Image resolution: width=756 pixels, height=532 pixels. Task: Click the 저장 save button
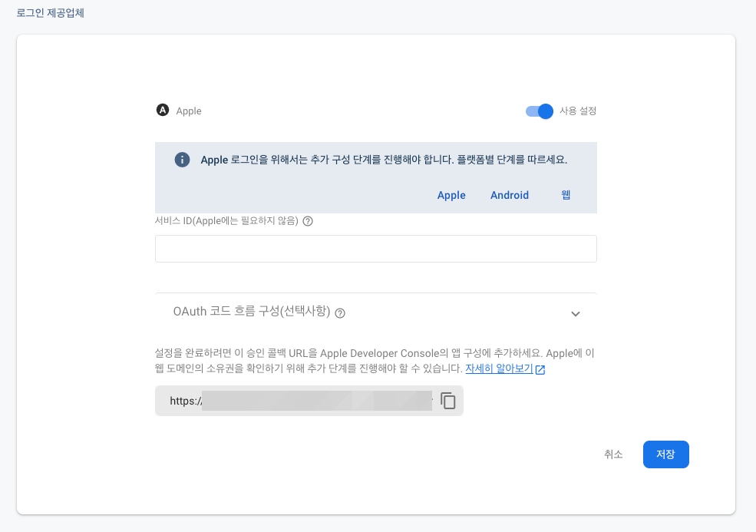(666, 454)
